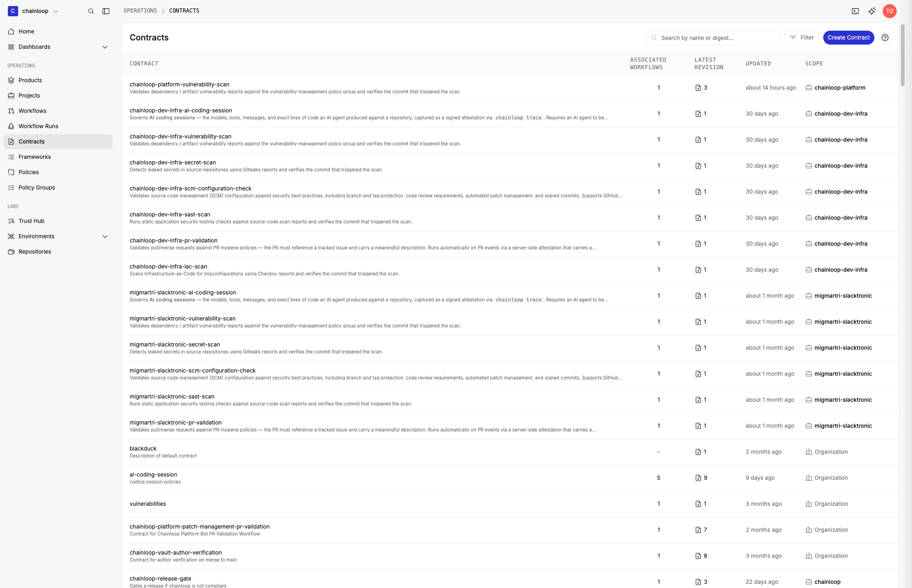Click revision icon in chainloop-vault-author-verification row

point(698,556)
